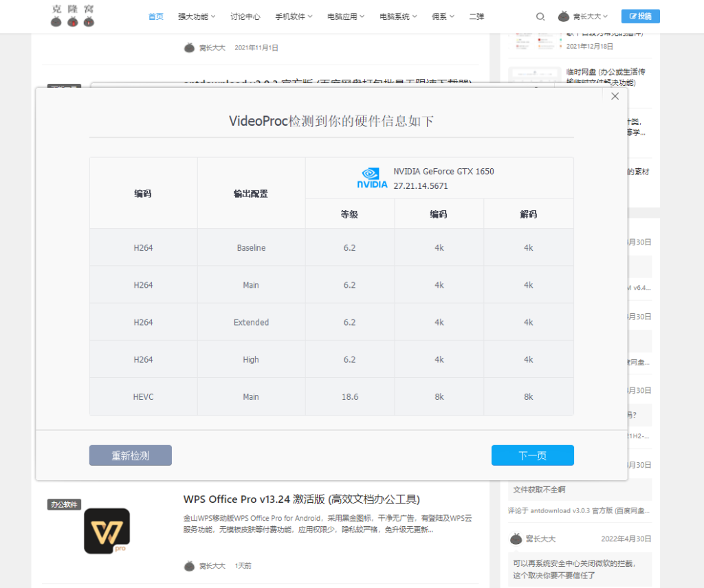Open the WPS Office Pro v13.24 article title
704x588 pixels.
click(x=302, y=499)
